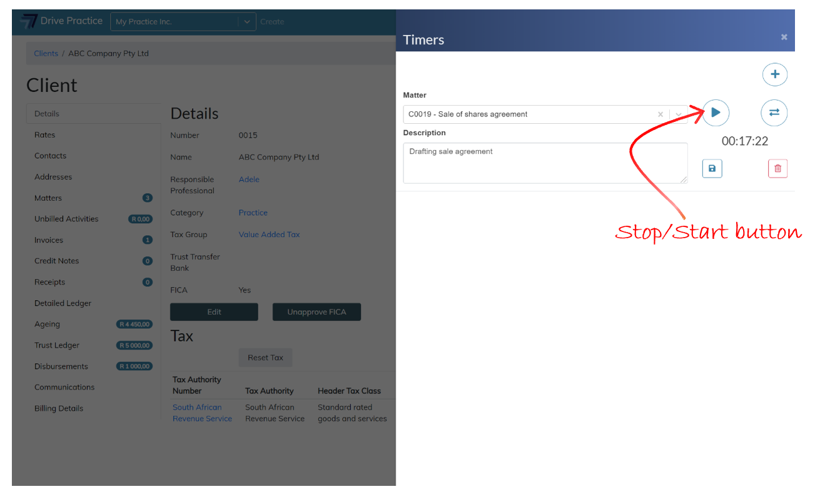Click the Unapprove FICA button

[x=316, y=312]
